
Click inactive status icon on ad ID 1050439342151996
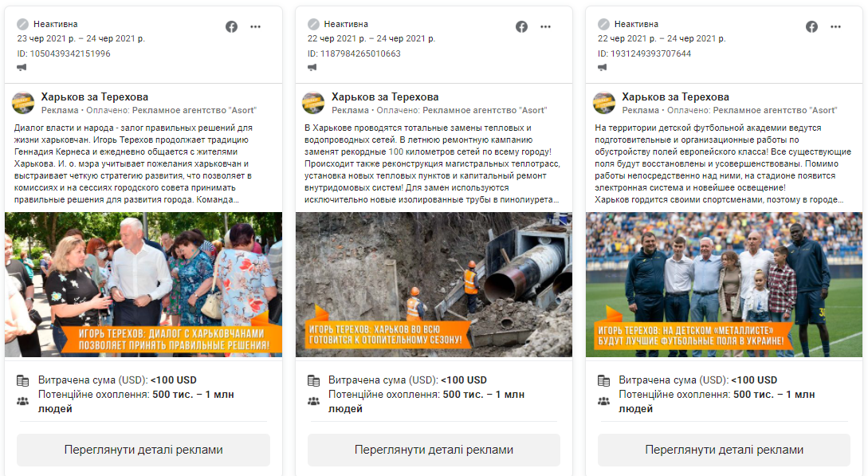(23, 24)
